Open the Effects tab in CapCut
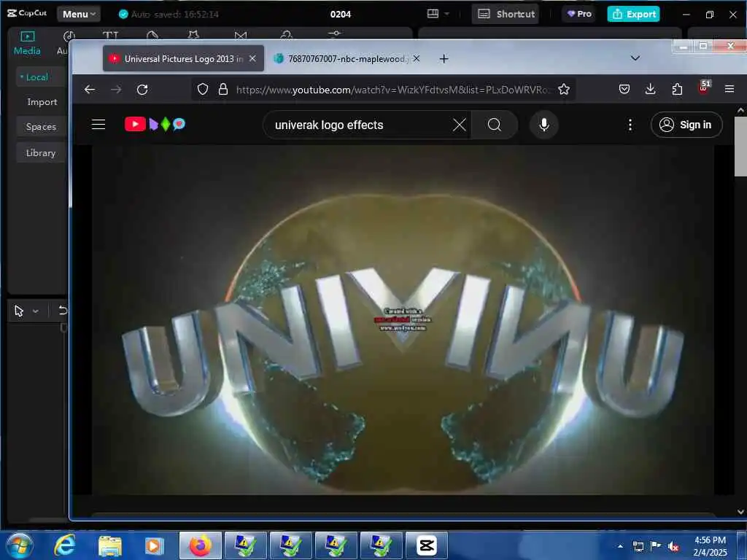 [x=193, y=35]
